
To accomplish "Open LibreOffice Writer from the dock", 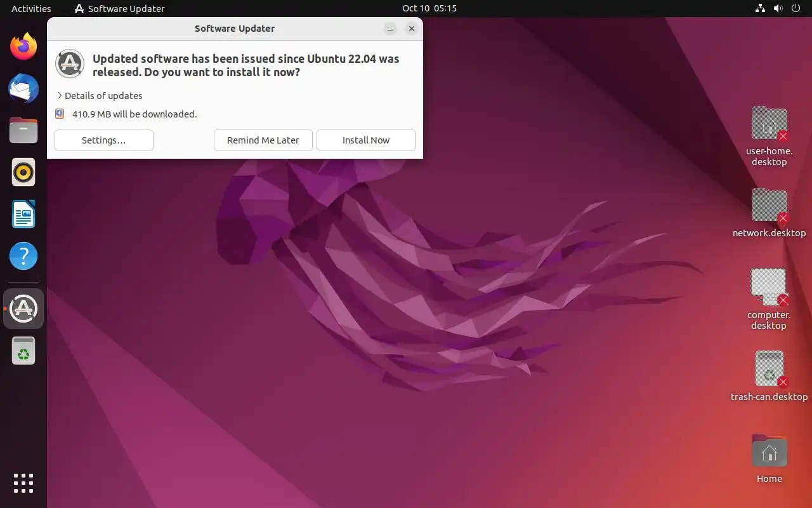I will [23, 214].
